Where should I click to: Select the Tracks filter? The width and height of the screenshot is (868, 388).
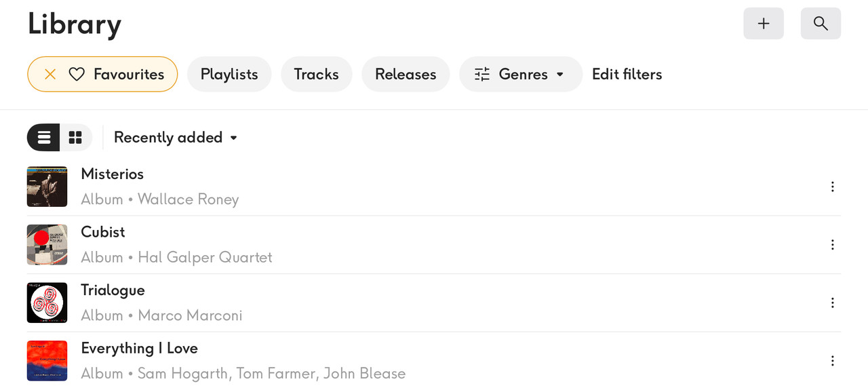(x=316, y=74)
